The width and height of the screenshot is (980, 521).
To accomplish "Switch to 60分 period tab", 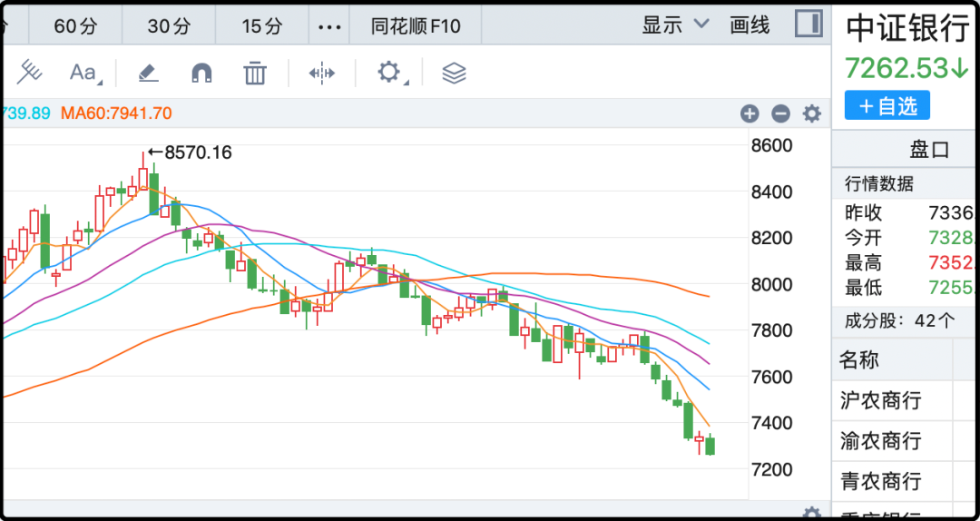I will click(75, 26).
